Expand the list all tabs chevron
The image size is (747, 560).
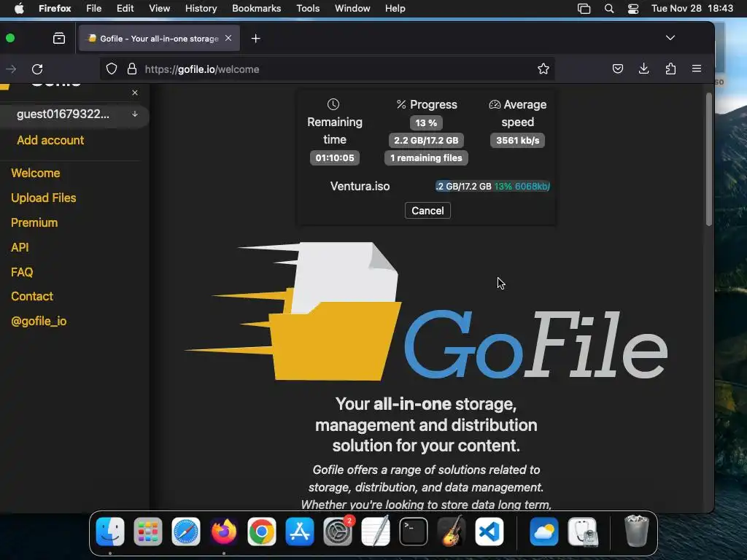pyautogui.click(x=670, y=38)
